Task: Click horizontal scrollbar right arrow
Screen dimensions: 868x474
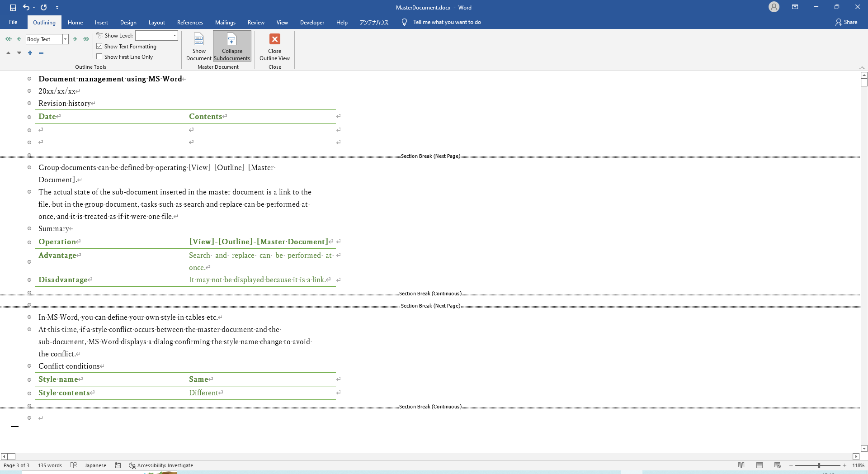Action: (x=856, y=457)
